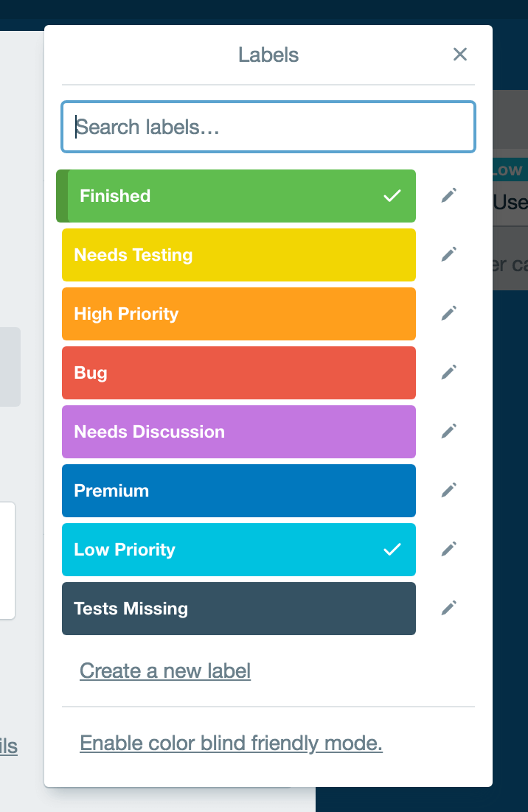Enable color blind friendly mode
The width and height of the screenshot is (528, 812).
(x=231, y=743)
